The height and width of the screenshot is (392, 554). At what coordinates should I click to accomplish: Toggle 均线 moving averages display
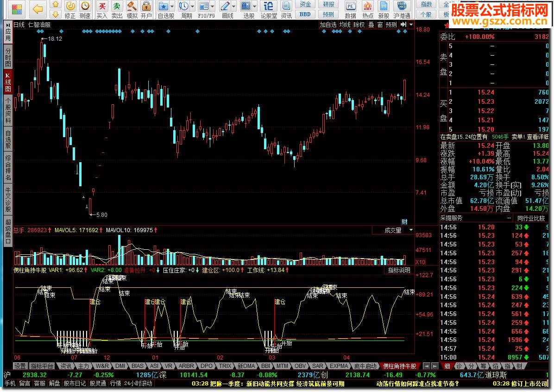click(x=345, y=25)
